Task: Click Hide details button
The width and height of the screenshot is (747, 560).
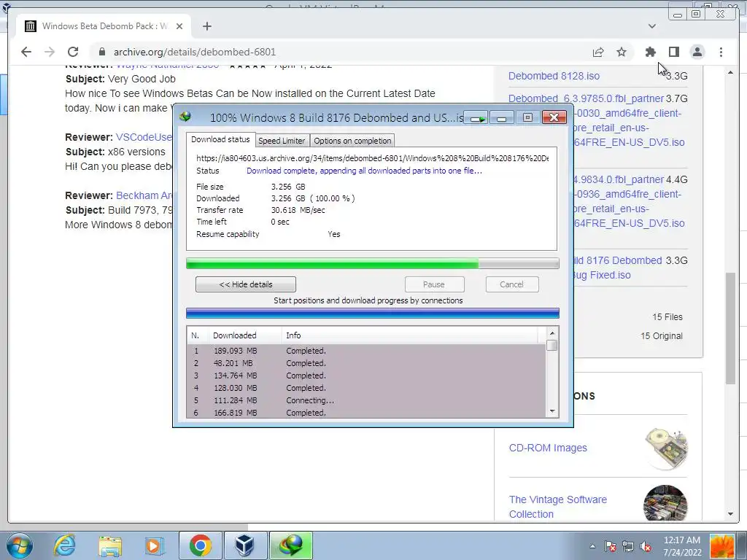Action: point(245,284)
